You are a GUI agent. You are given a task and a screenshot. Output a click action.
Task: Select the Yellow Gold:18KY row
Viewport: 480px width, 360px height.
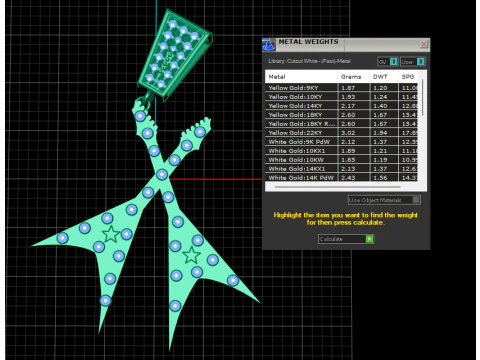(x=342, y=115)
